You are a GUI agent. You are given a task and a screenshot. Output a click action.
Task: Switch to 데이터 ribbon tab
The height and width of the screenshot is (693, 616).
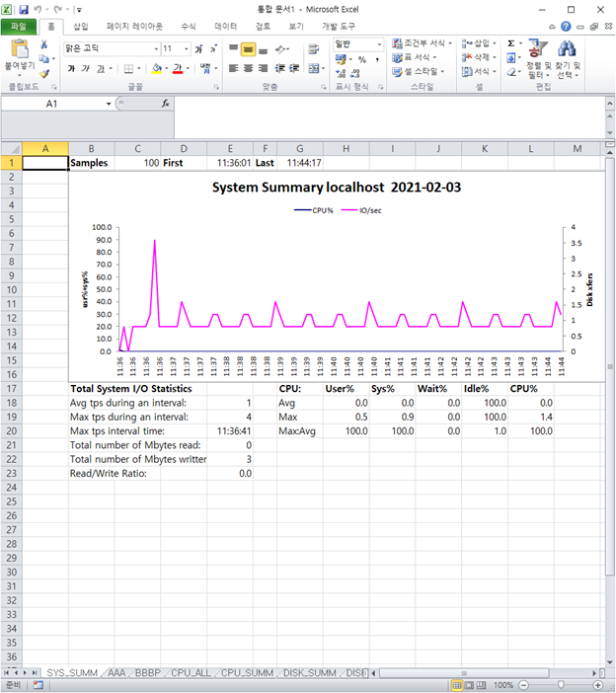(226, 27)
